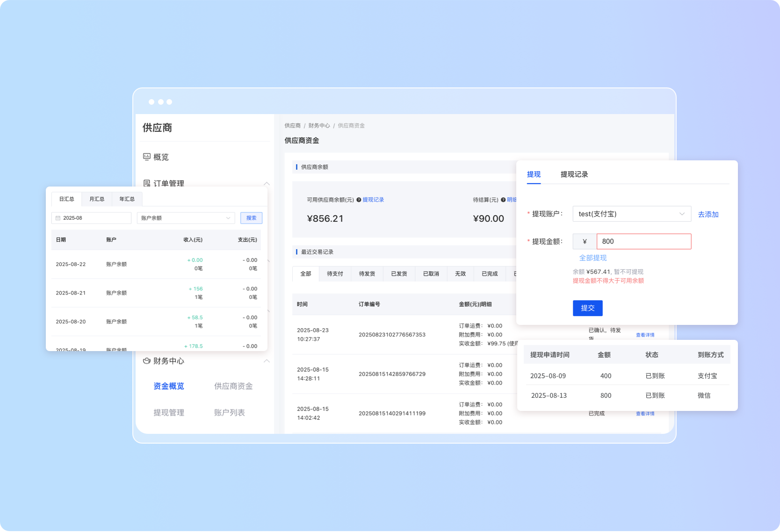The width and height of the screenshot is (780, 532).
Task: Select the 待发货 order filter tab
Action: 367,274
